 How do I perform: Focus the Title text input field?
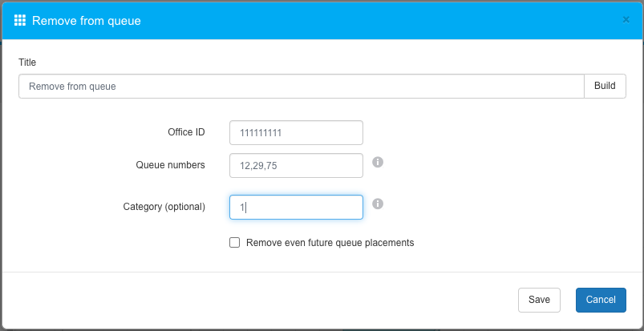click(x=301, y=87)
